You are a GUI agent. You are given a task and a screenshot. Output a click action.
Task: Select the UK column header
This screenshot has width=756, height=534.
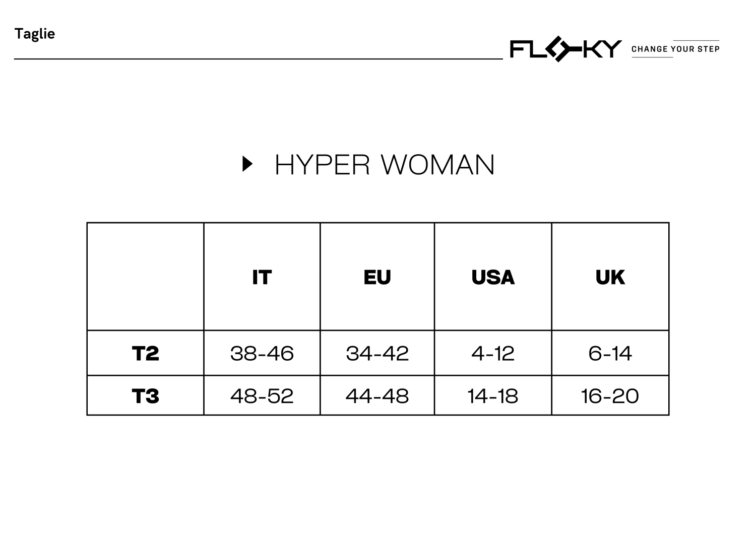click(x=610, y=277)
